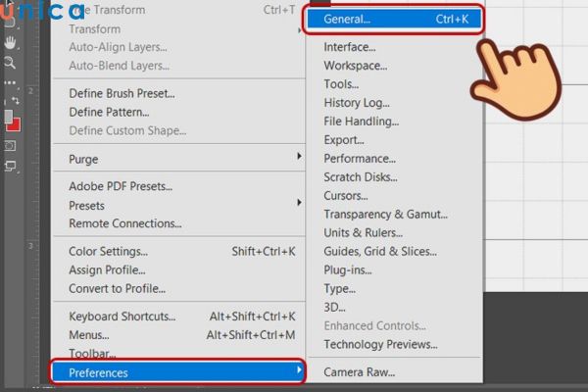Choose Toolbar menu item
This screenshot has width=588, height=392.
point(179,354)
